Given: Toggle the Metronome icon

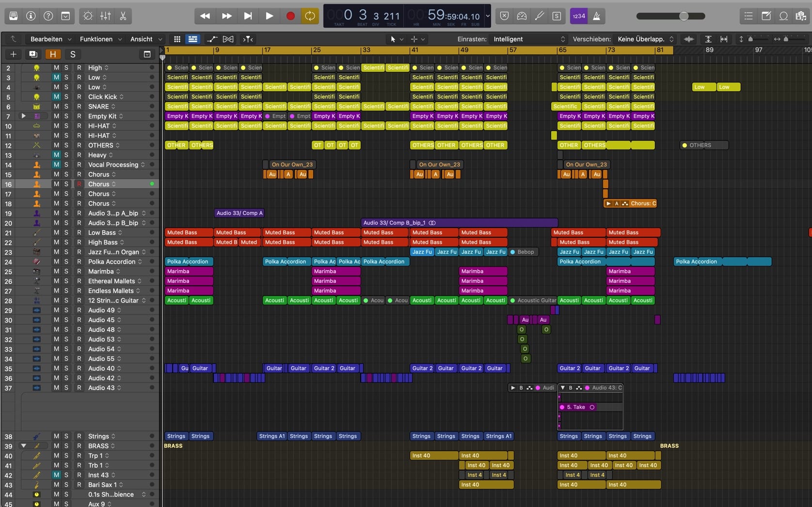Looking at the screenshot, I should pyautogui.click(x=596, y=16).
